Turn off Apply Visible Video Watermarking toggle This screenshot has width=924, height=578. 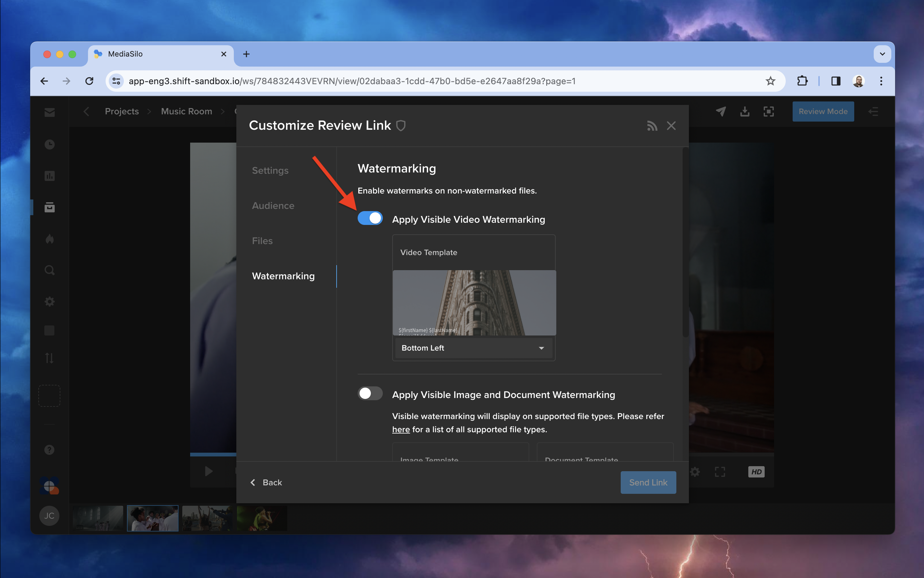(x=370, y=218)
